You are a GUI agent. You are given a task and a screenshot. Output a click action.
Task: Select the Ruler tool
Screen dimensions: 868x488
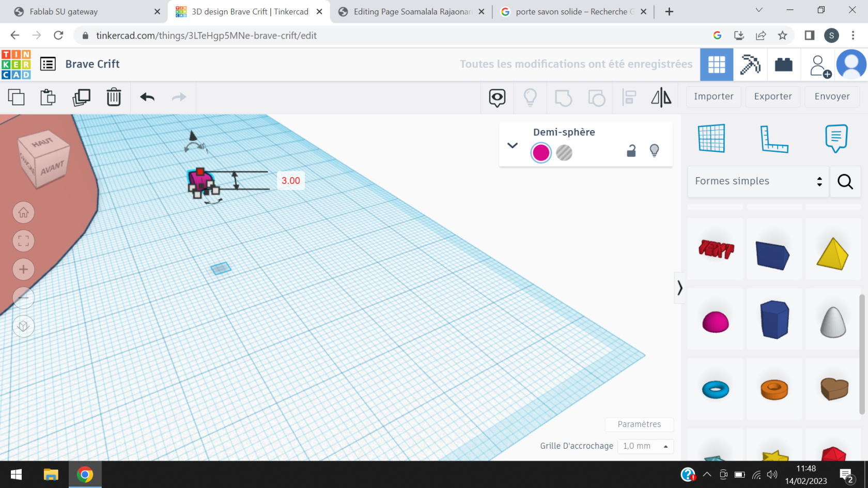[774, 138]
